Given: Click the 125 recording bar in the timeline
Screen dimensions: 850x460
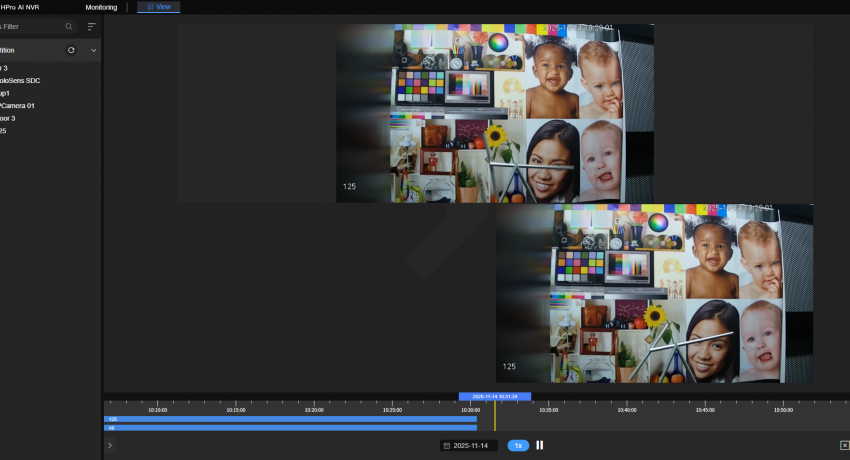Looking at the screenshot, I should (291, 419).
